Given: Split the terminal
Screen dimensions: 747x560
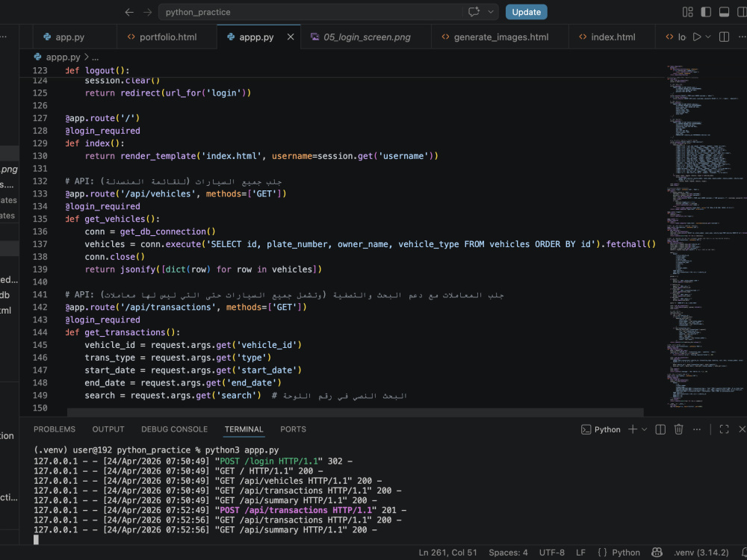Looking at the screenshot, I should pos(660,429).
